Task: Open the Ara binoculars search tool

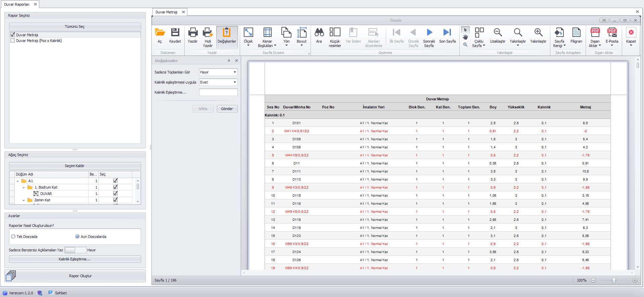Action: [319, 33]
